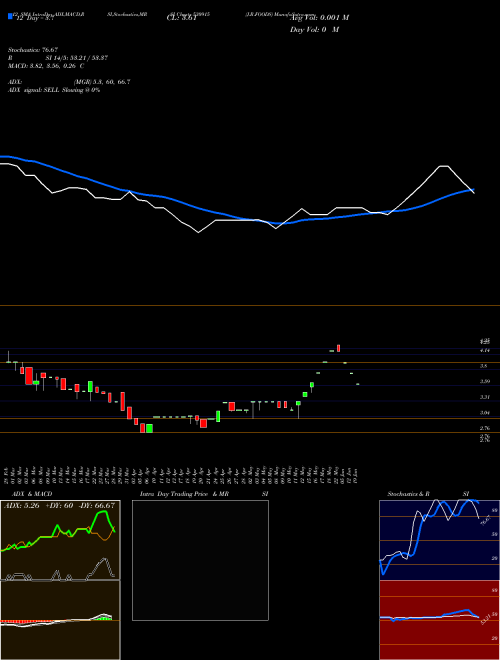Click the 'Intra Day Trading Price & MR' title
Screen dimensions: 500x660
[184, 494]
